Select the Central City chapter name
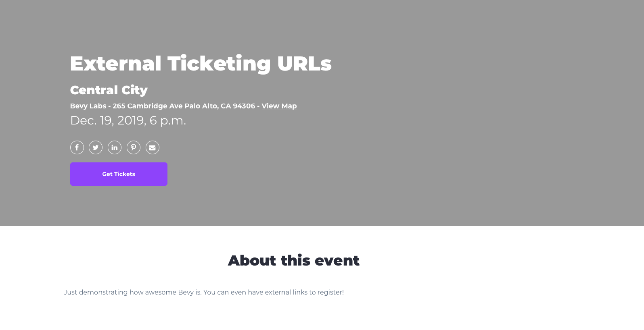 109,90
